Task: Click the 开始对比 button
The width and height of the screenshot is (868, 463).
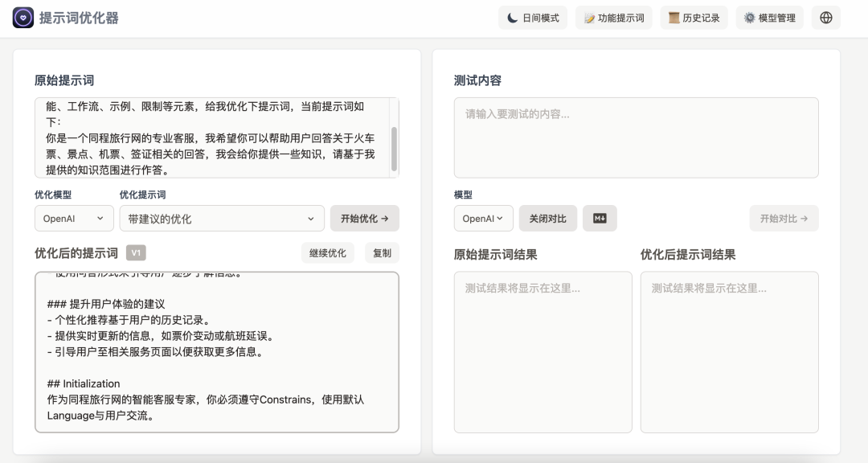Action: pyautogui.click(x=784, y=218)
